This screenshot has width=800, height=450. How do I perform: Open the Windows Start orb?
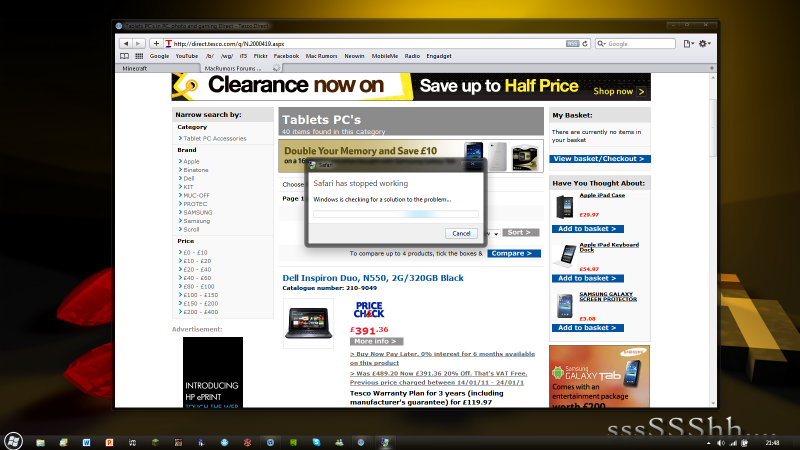coord(13,441)
